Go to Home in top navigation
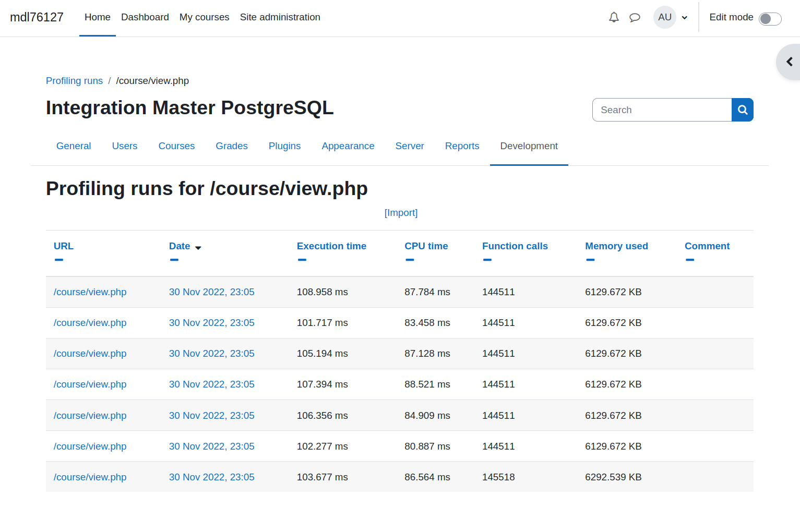 tap(98, 17)
